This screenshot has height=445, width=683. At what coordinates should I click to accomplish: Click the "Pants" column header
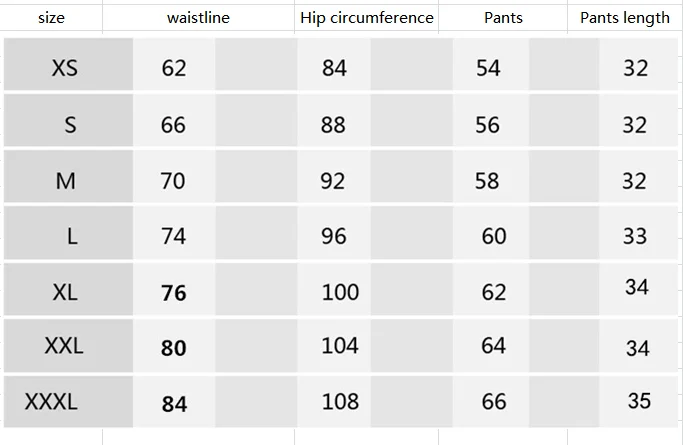pyautogui.click(x=503, y=18)
